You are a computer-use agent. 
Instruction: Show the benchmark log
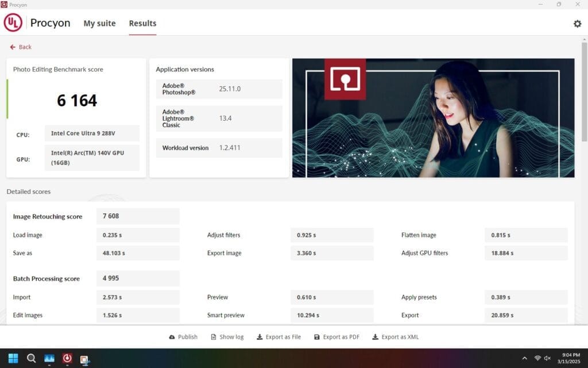click(x=227, y=337)
